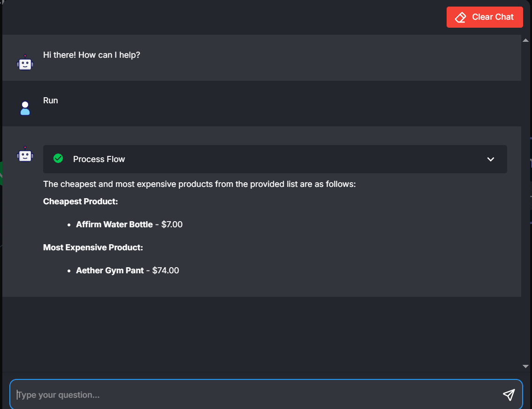This screenshot has width=532, height=409.
Task: Click the eraser icon in Clear Chat
Action: [460, 17]
